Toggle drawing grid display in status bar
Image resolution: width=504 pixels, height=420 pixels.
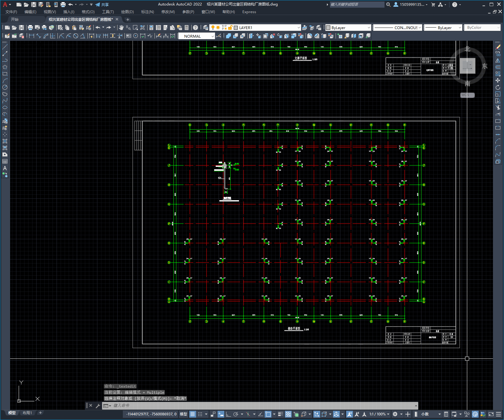pyautogui.click(x=192, y=414)
